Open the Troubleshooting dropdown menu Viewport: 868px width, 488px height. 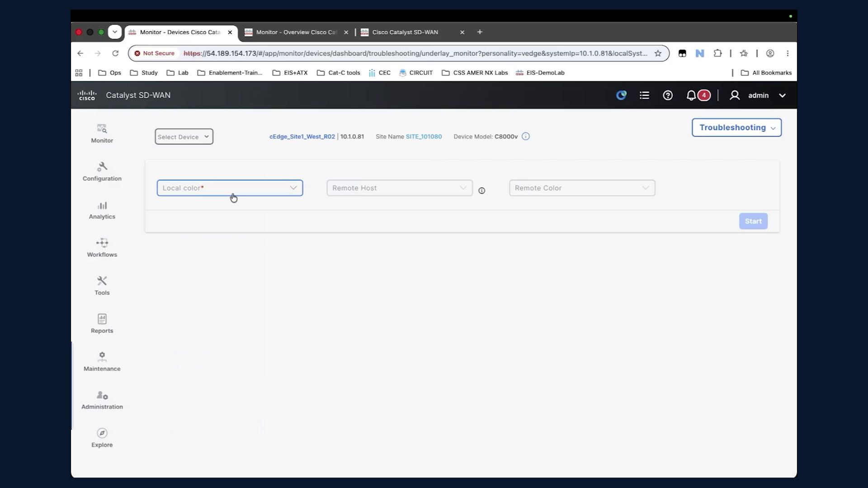pyautogui.click(x=736, y=127)
